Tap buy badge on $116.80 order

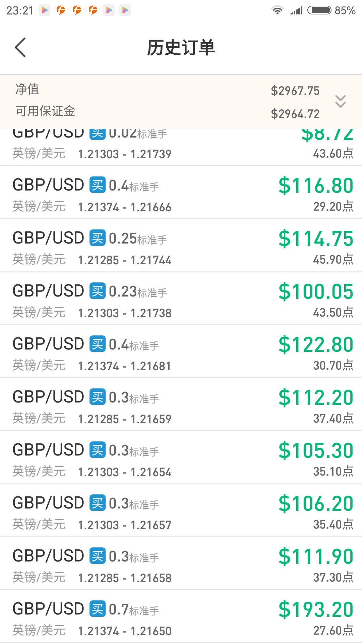[x=98, y=185]
